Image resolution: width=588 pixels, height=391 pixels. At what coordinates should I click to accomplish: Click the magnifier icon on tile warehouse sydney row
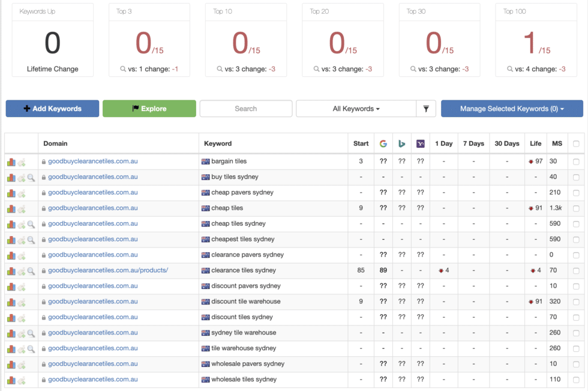[x=31, y=348]
